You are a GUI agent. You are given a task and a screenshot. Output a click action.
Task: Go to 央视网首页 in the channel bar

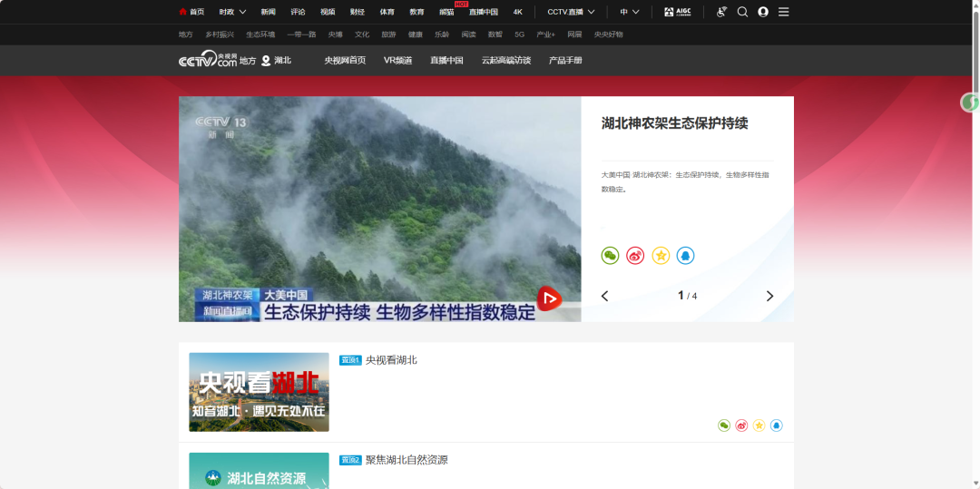pos(345,61)
